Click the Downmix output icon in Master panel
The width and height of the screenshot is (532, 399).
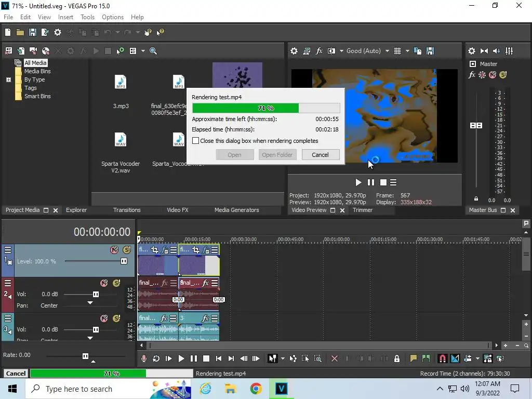point(484,51)
